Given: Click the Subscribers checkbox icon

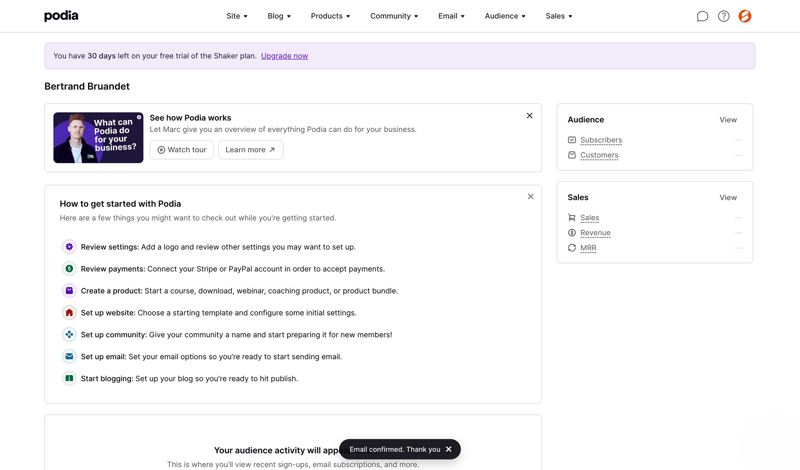Looking at the screenshot, I should 571,140.
